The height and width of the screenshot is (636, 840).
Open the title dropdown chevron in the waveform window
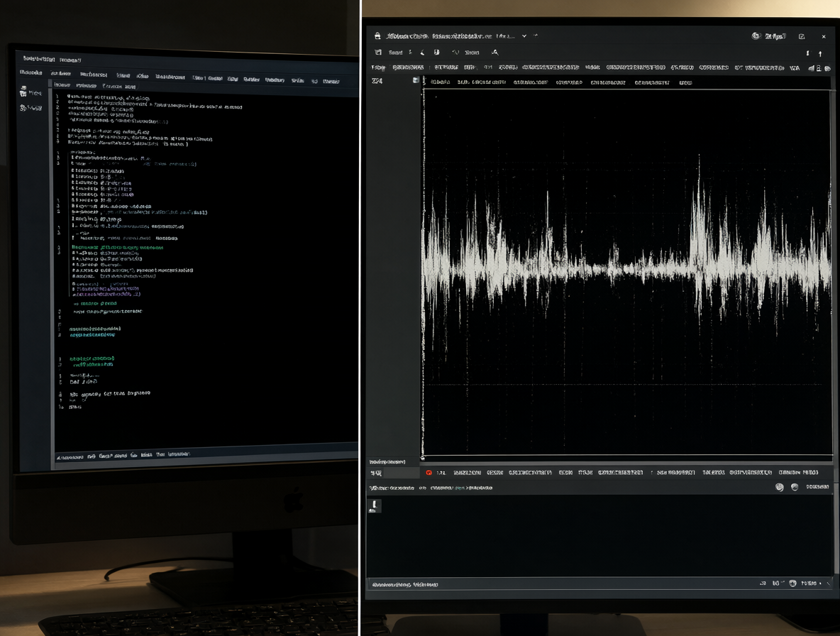coord(524,36)
